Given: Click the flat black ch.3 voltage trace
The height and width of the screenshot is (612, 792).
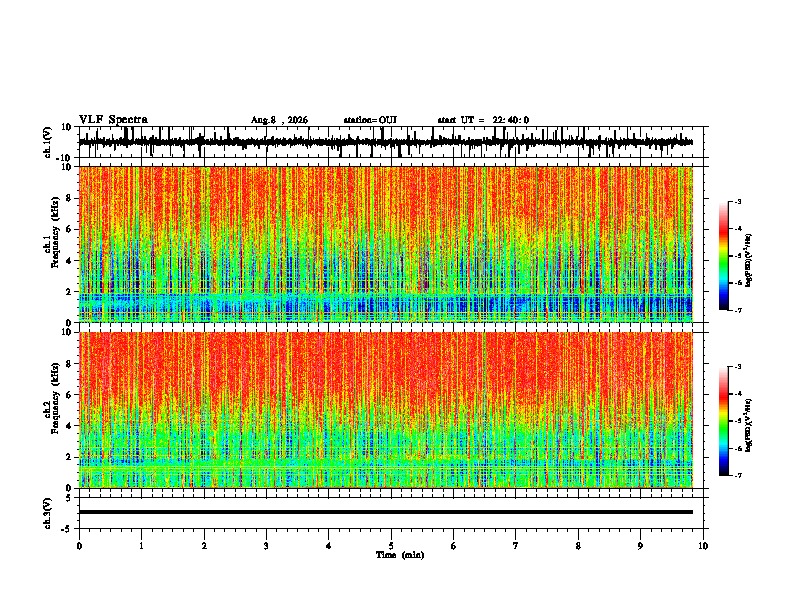Looking at the screenshot, I should pos(386,512).
